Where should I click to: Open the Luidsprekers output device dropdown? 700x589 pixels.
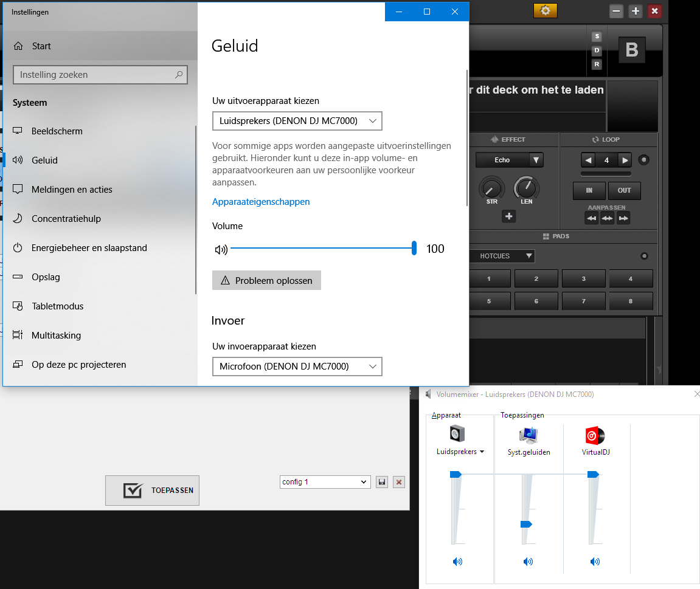pyautogui.click(x=297, y=121)
